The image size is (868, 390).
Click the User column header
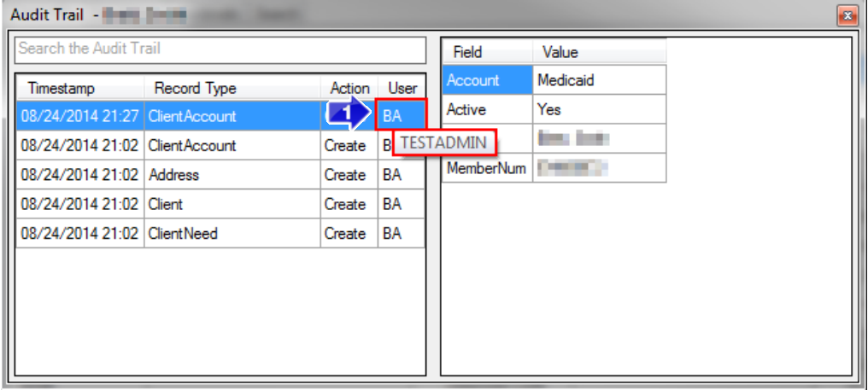[402, 88]
